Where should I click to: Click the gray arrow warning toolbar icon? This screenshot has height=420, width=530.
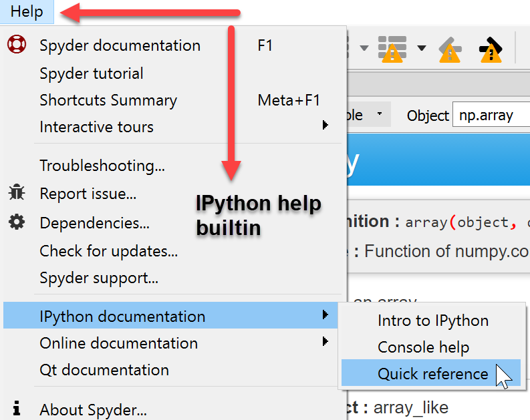click(450, 49)
